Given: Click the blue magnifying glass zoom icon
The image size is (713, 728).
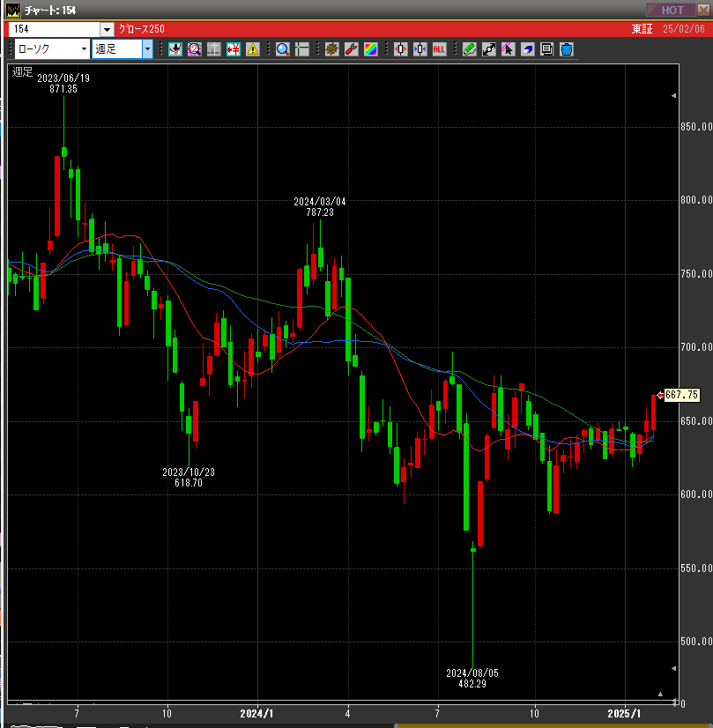Looking at the screenshot, I should [x=282, y=49].
